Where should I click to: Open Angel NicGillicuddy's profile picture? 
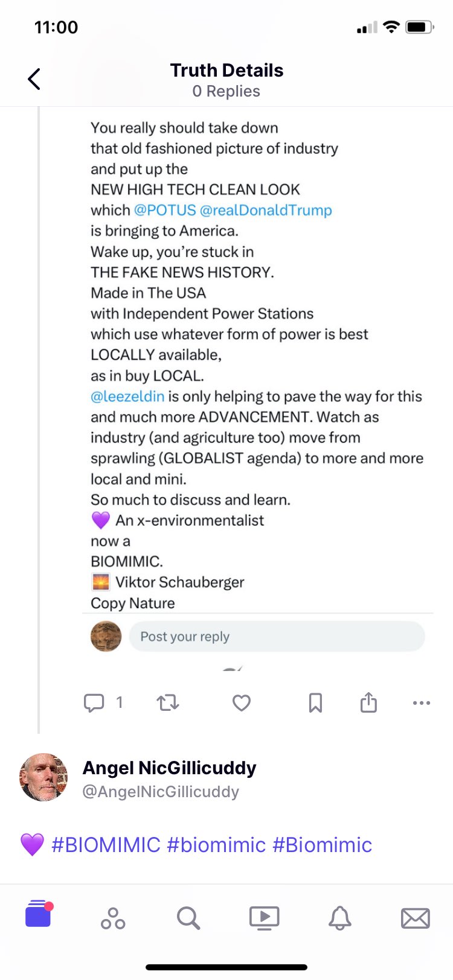pos(43,777)
